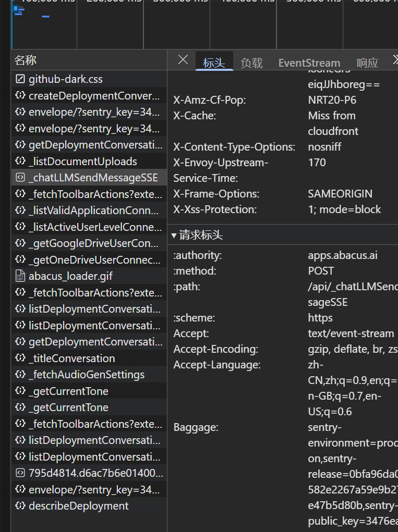Click the stylesheet icon beside github-dark.css
The height and width of the screenshot is (532, 398).
tap(20, 79)
